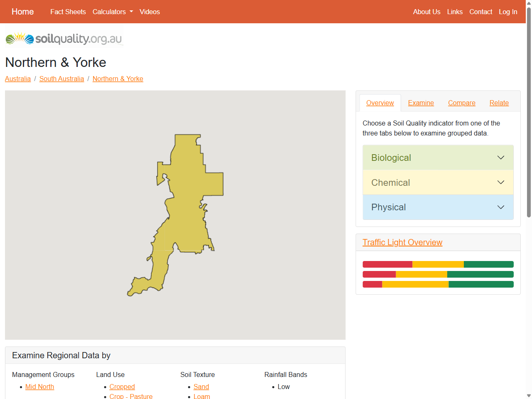Viewport: 532px width, 399px height.
Task: Open the Traffic Light Overview link
Action: point(402,242)
